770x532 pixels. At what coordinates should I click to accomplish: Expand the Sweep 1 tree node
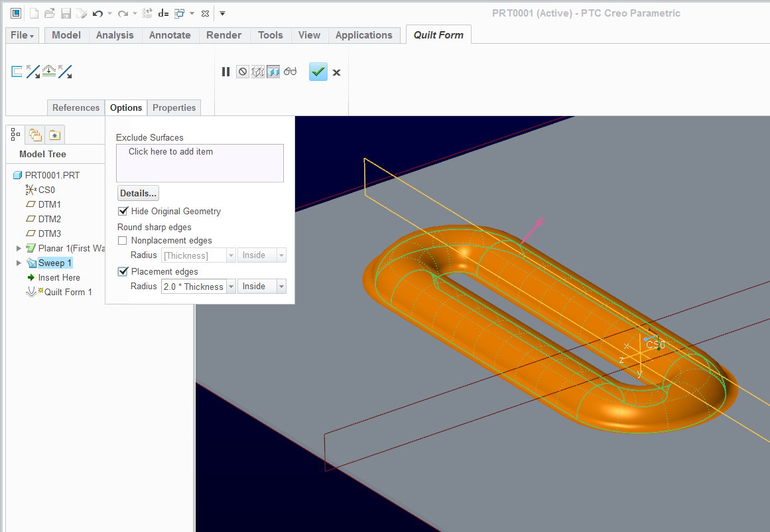(19, 263)
